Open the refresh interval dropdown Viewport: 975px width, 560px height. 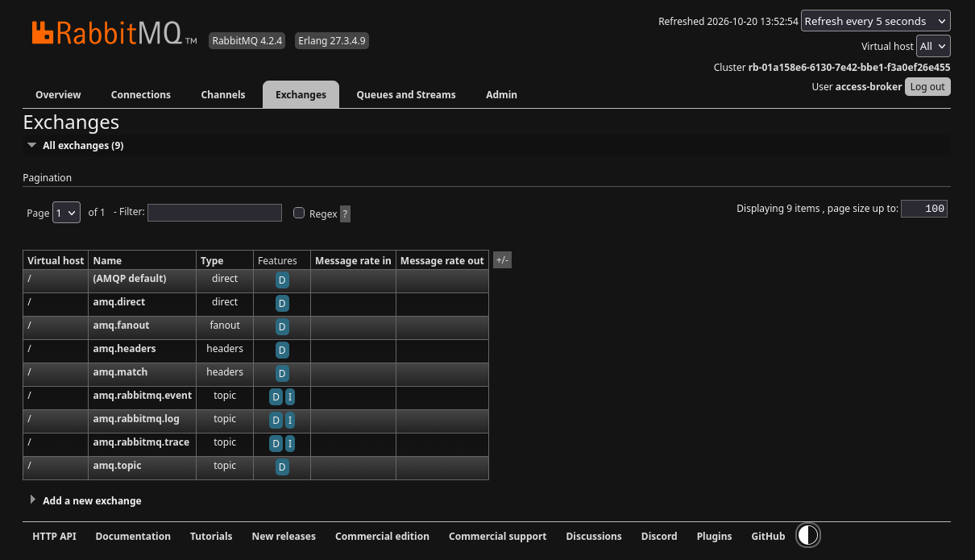[876, 21]
